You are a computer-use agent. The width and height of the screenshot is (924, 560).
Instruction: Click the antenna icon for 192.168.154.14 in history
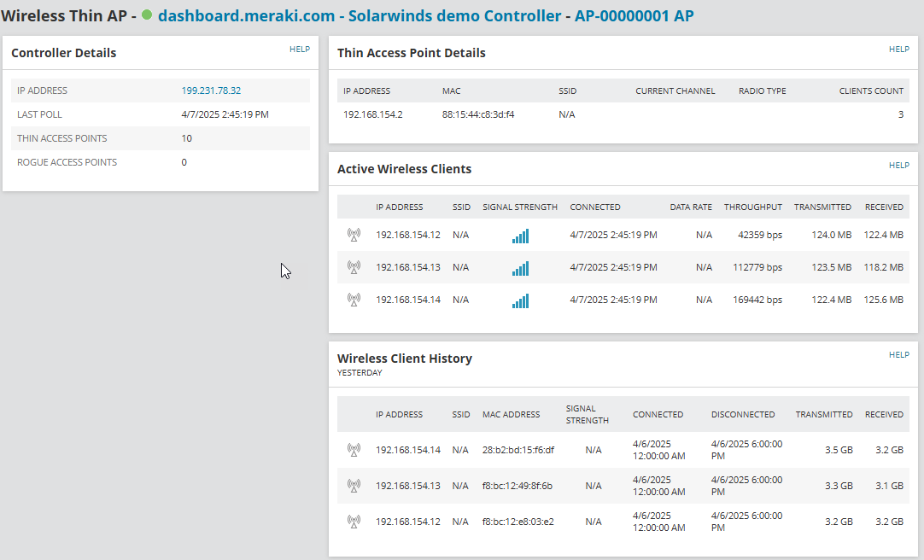tap(354, 449)
